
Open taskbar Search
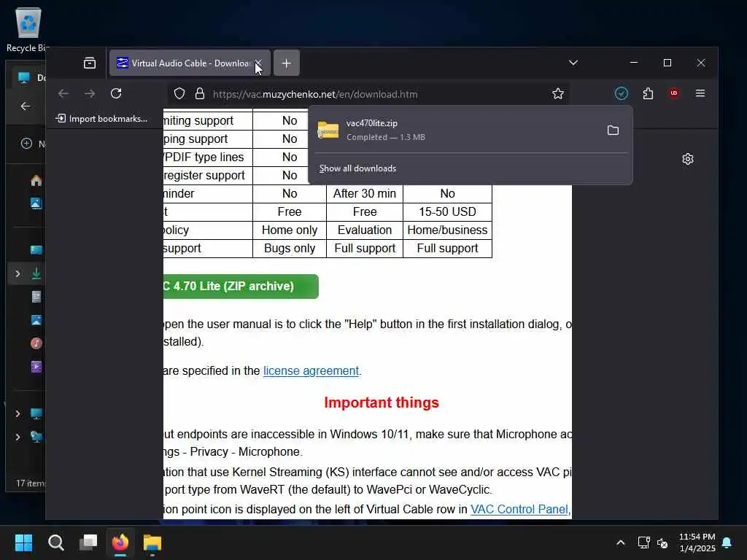coord(55,542)
